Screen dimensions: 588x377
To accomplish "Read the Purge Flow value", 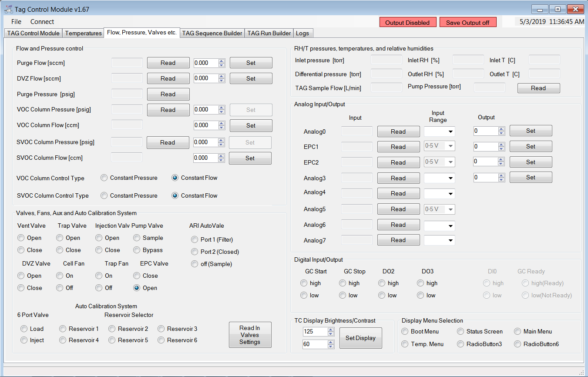I will (x=168, y=63).
